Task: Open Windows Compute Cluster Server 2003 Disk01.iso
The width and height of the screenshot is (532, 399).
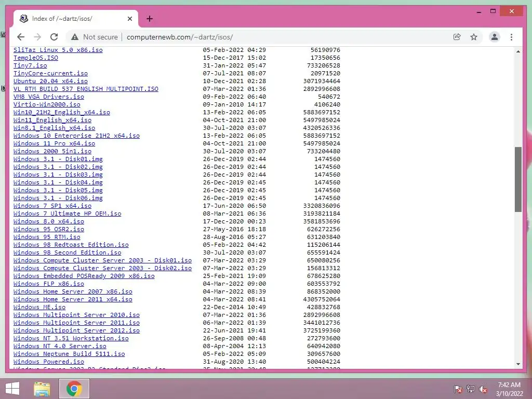Action: pyautogui.click(x=102, y=261)
